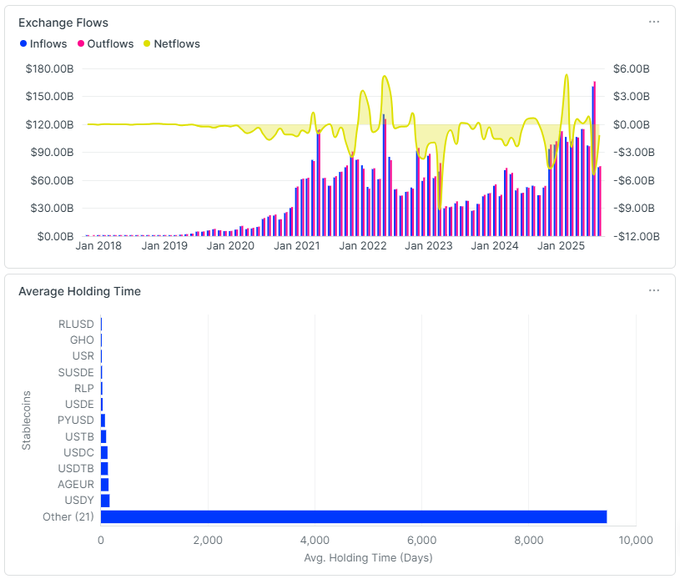Select the USR axis label
Screen dimensions: 680x579
83,356
